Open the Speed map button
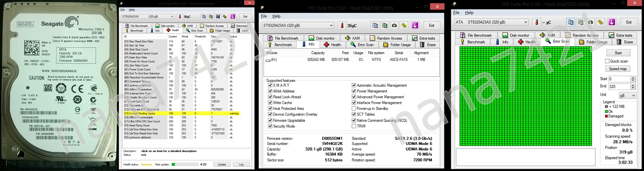Viewport: 644px width, 171px height. coord(618,69)
